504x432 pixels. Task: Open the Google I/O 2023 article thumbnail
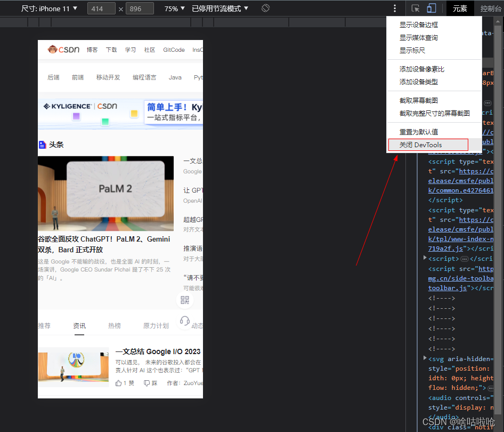74,367
